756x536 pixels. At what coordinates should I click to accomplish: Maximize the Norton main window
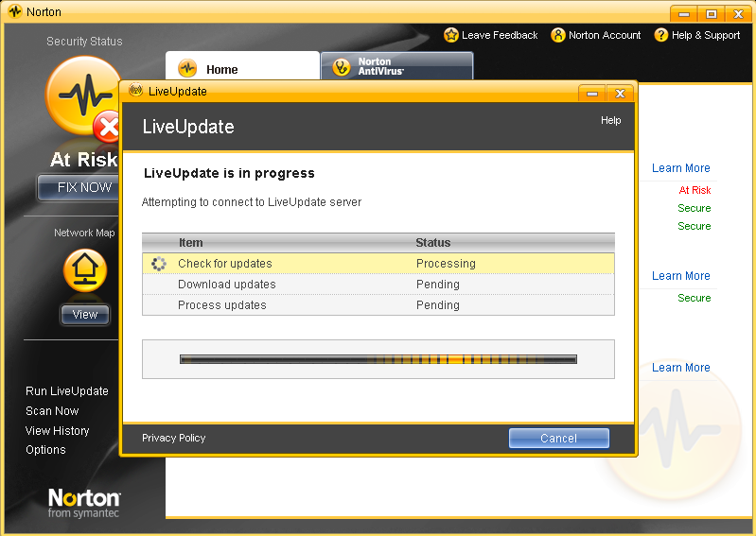click(x=712, y=14)
